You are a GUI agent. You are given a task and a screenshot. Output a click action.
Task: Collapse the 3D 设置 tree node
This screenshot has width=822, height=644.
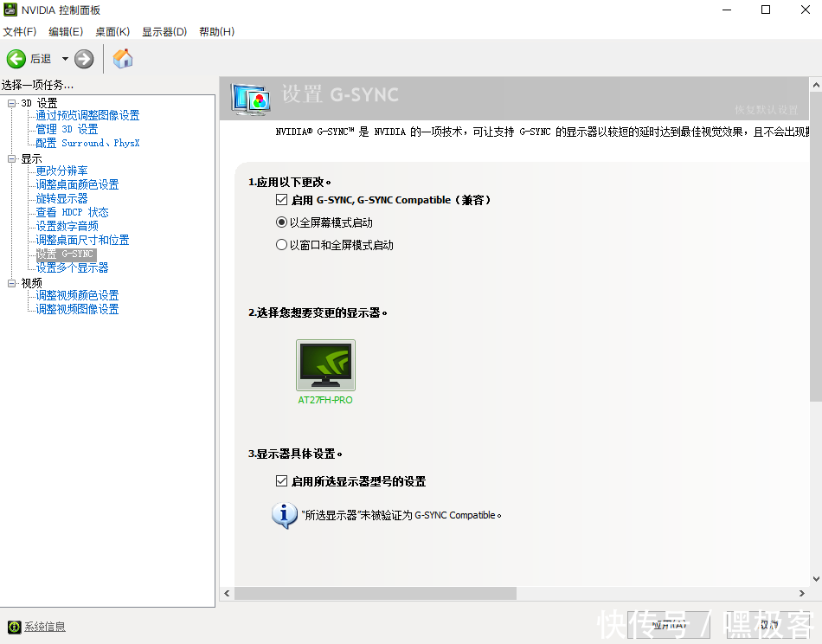tap(11, 103)
